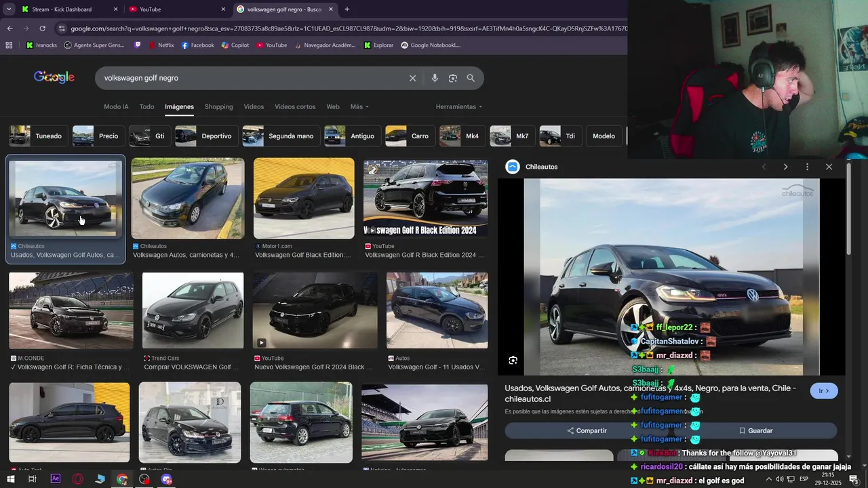
Task: Launch After Effects from the taskbar
Action: [x=56, y=479]
